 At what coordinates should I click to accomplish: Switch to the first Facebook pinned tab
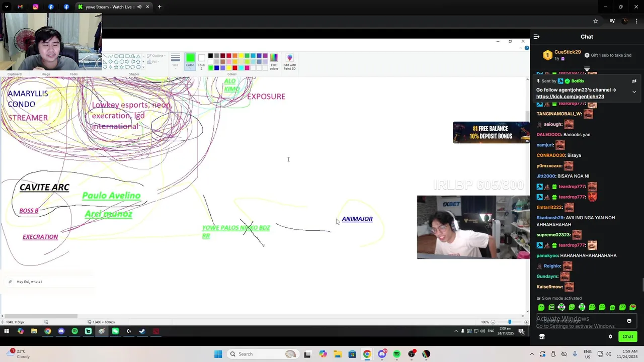click(51, 7)
